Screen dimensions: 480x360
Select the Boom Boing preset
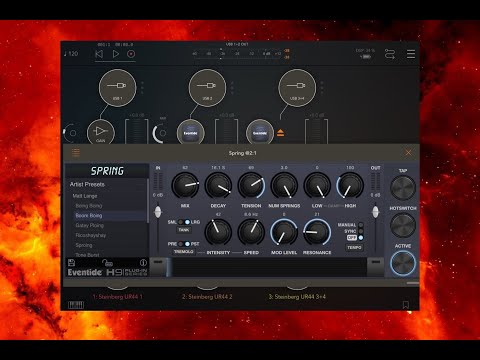tap(89, 215)
